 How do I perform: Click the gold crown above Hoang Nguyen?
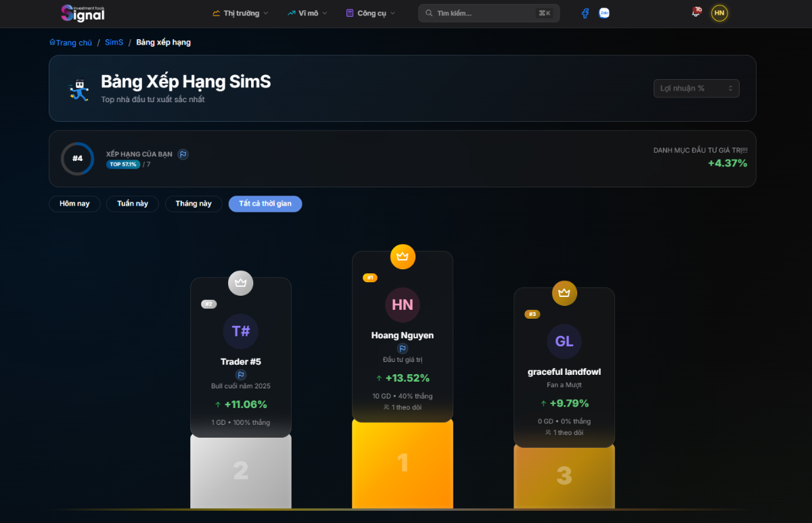tap(403, 256)
